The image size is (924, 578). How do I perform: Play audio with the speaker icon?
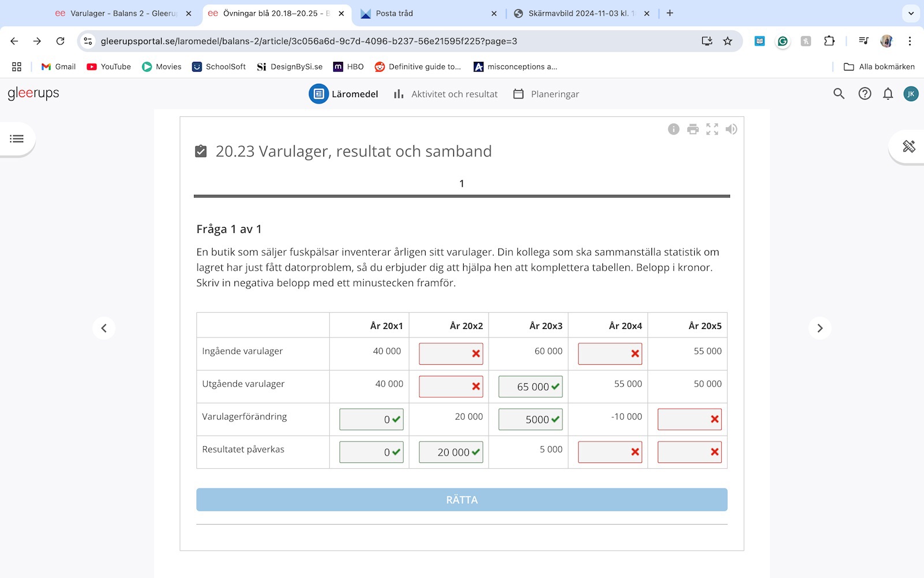[x=731, y=129]
